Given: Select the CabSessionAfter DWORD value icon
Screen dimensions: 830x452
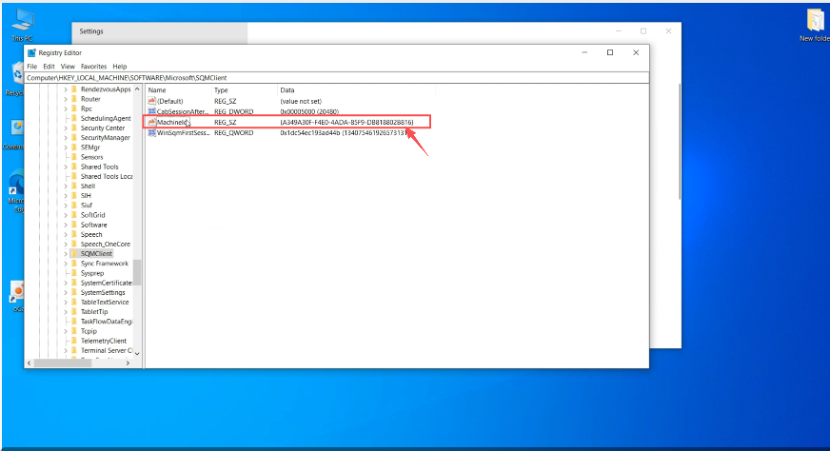Looking at the screenshot, I should 152,112.
